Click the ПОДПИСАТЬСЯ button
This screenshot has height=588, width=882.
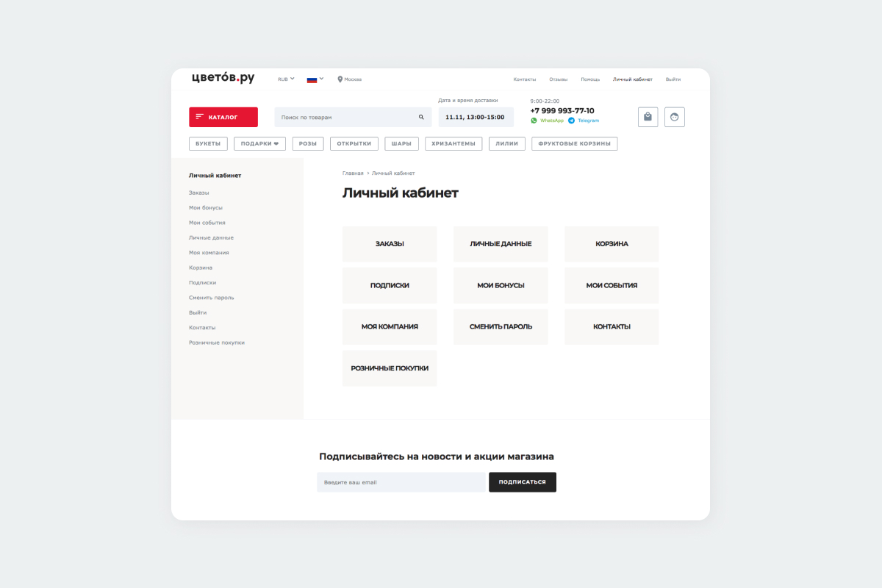pyautogui.click(x=523, y=482)
